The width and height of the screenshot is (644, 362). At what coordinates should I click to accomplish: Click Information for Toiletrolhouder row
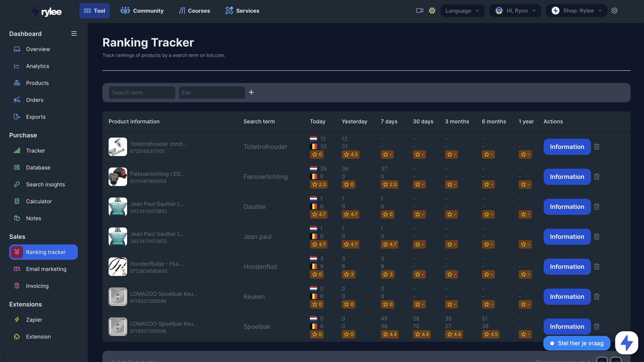(x=567, y=147)
